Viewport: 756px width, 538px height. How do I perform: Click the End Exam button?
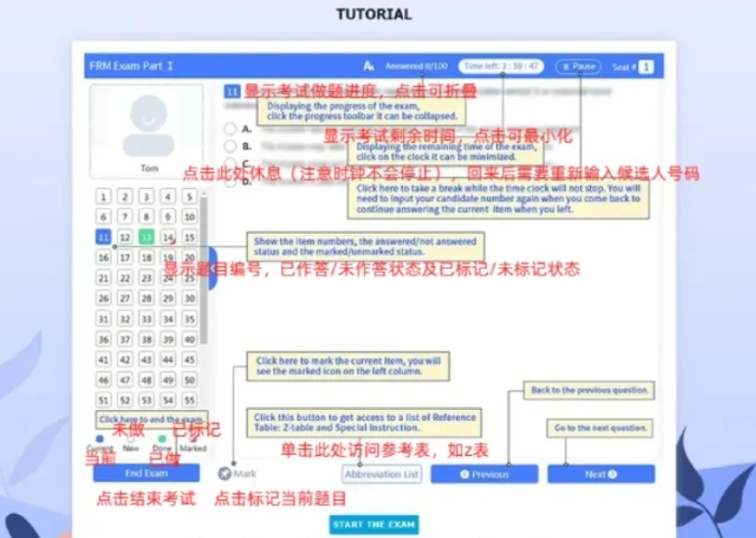(x=146, y=473)
